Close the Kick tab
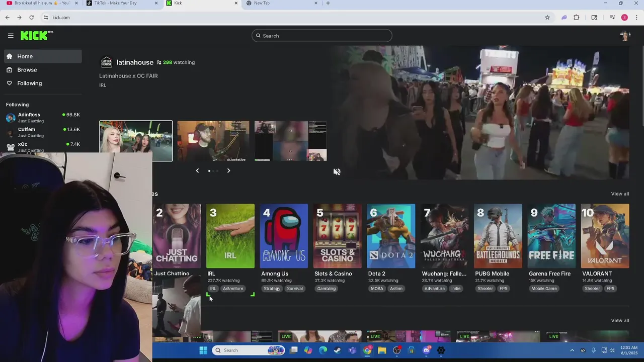The height and width of the screenshot is (362, 644). (236, 3)
